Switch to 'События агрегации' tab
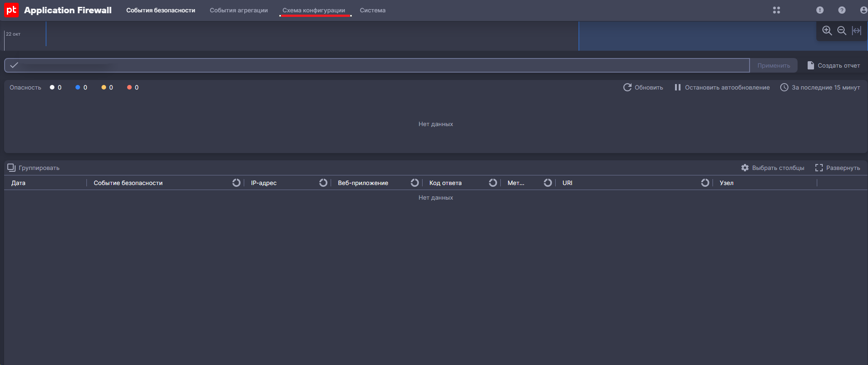This screenshot has width=868, height=365. click(x=239, y=10)
